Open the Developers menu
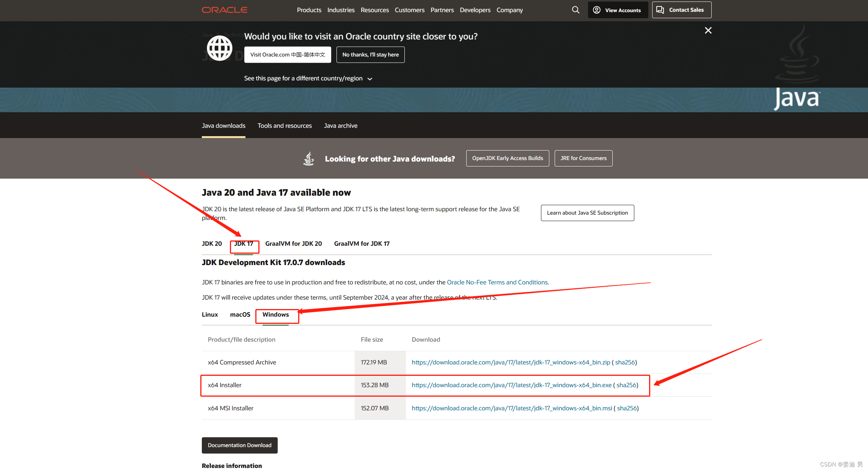The image size is (868, 471). [475, 10]
